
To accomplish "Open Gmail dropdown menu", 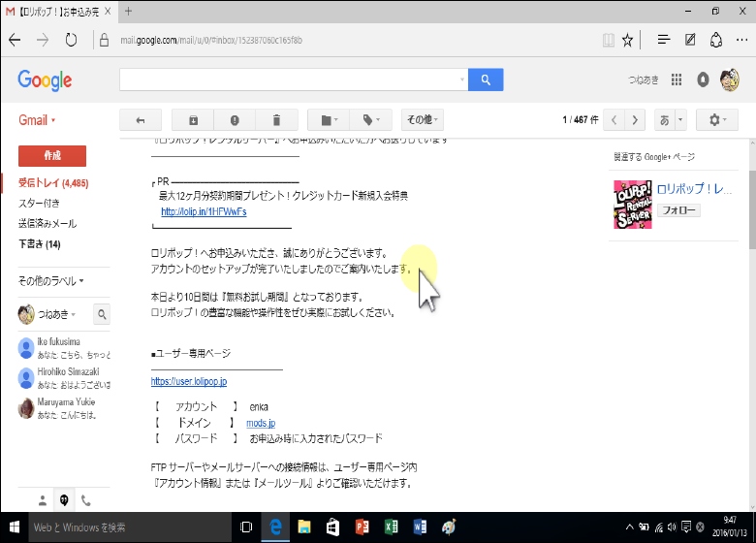I will [x=37, y=120].
